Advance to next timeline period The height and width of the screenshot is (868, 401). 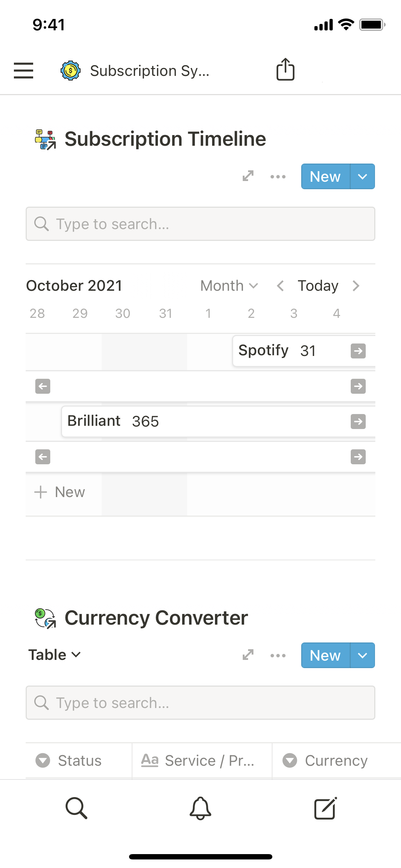pyautogui.click(x=356, y=286)
